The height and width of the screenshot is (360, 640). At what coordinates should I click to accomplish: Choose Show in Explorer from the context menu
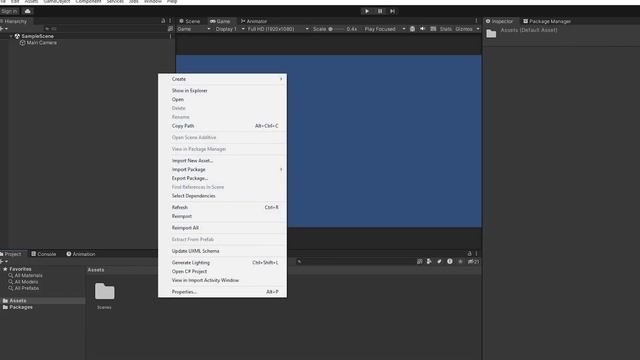[x=222, y=91]
